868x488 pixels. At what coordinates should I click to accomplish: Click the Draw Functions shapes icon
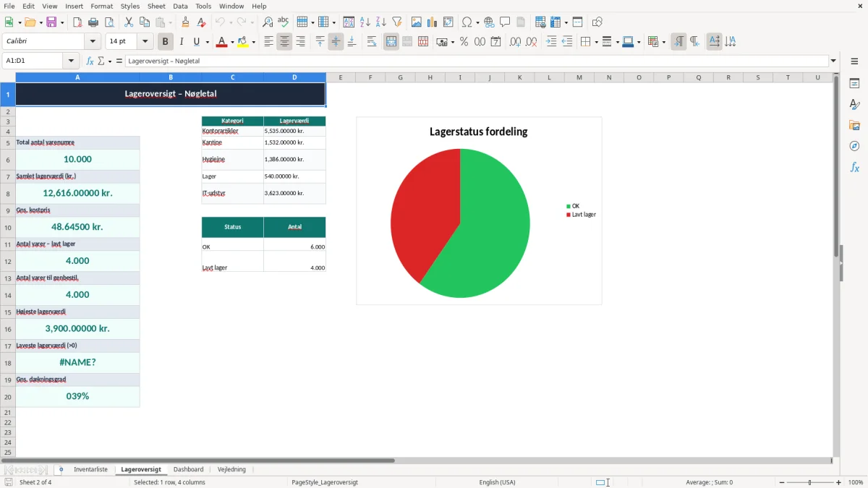[x=597, y=22]
